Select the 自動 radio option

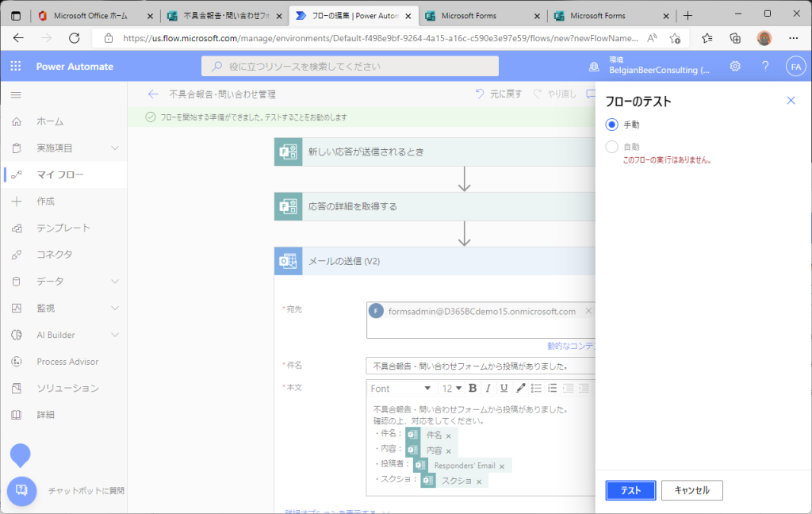[611, 147]
